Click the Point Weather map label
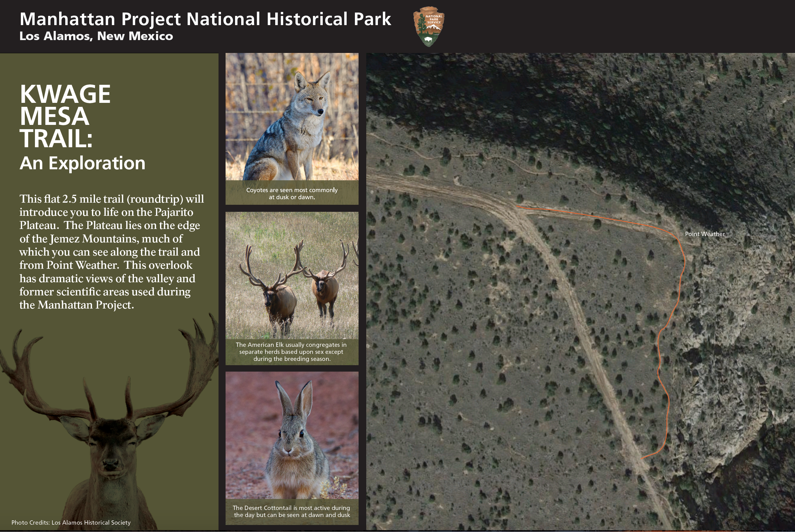 tap(705, 234)
